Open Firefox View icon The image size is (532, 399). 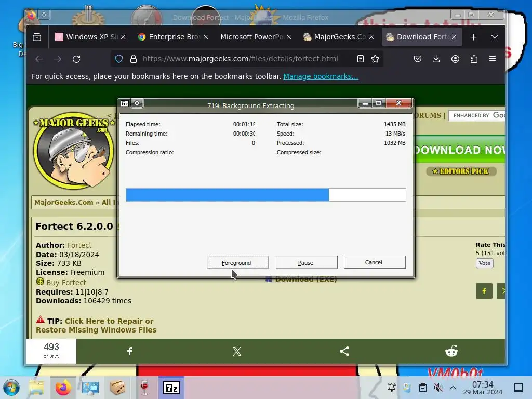click(37, 37)
